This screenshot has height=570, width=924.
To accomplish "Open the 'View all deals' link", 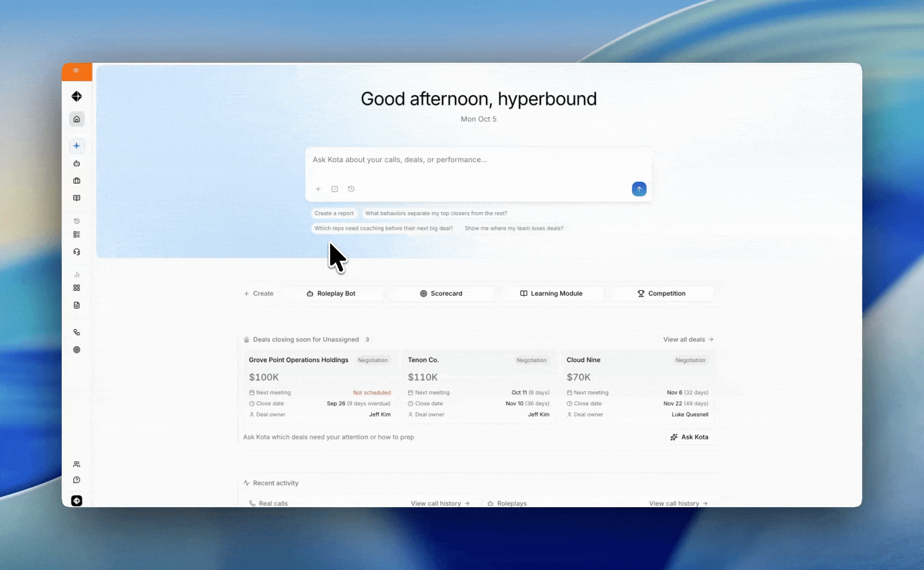I will [x=688, y=339].
